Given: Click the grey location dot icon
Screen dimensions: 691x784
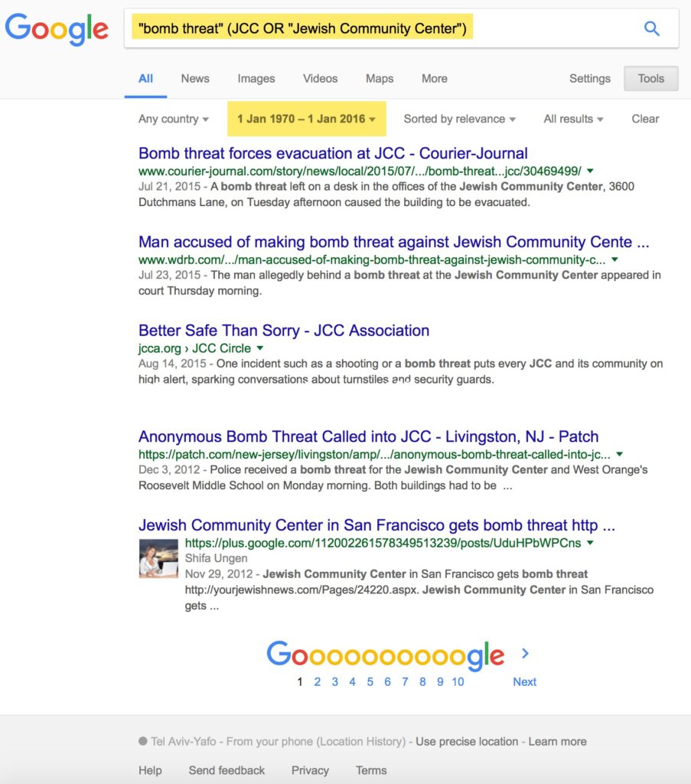Looking at the screenshot, I should click(143, 741).
